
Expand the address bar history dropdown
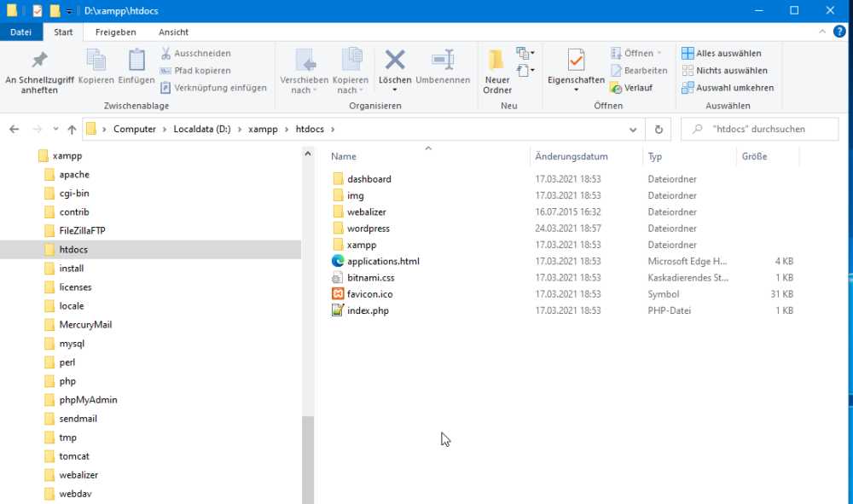coord(633,130)
